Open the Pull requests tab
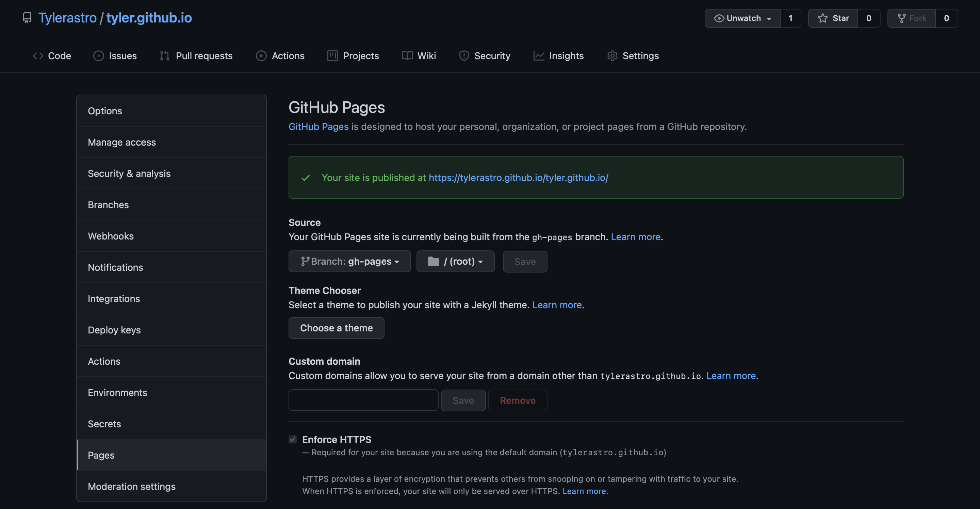Screen dimensions: 980x509 196,56
